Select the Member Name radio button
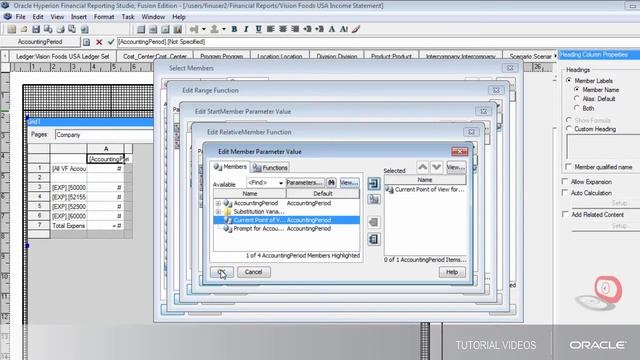 (x=577, y=89)
